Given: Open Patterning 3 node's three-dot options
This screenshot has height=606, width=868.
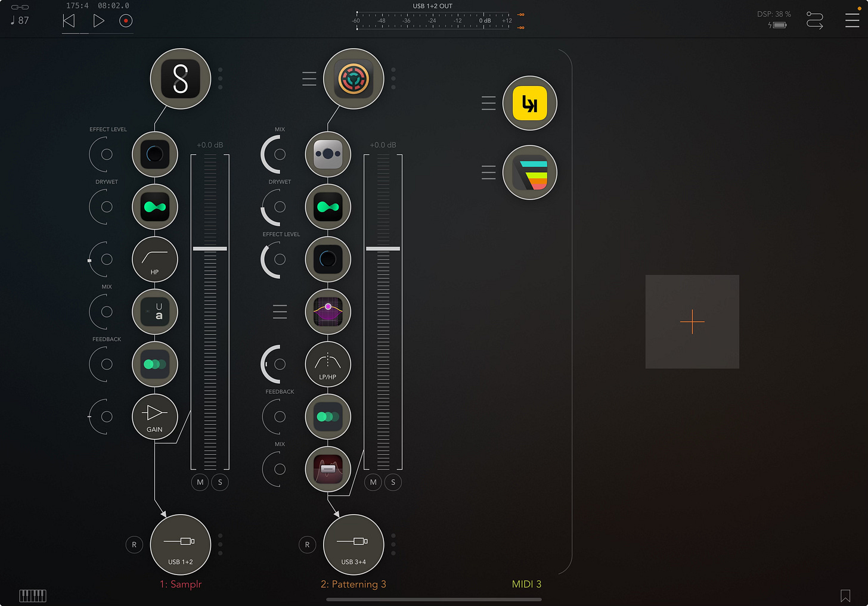Looking at the screenshot, I should pos(393,79).
